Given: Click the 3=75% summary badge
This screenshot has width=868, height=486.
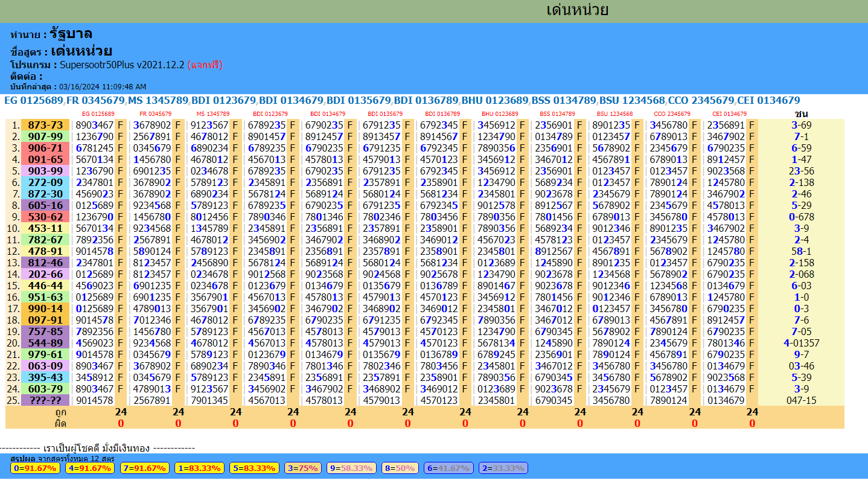Looking at the screenshot, I should [x=303, y=468].
